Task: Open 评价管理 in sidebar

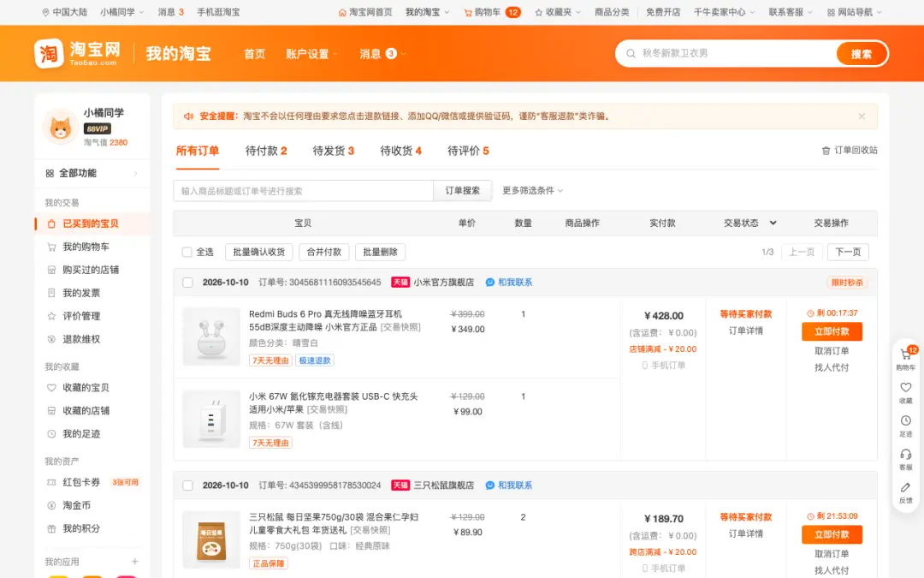Action: pos(80,316)
